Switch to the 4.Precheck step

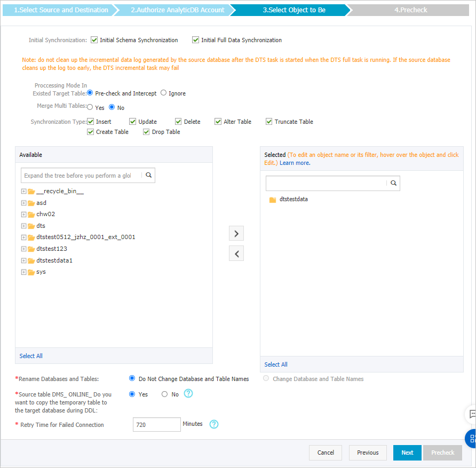(412, 9)
